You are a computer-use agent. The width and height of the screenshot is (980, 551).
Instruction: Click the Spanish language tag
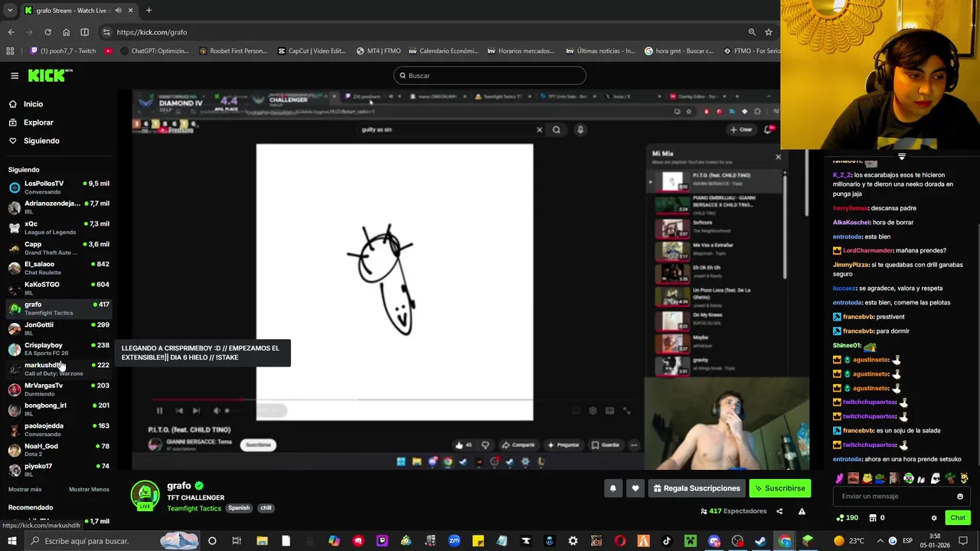239,508
